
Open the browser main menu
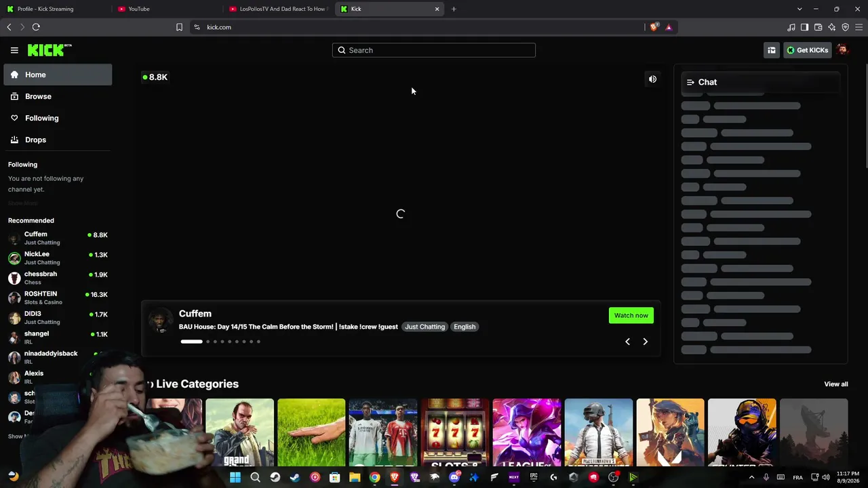(859, 27)
